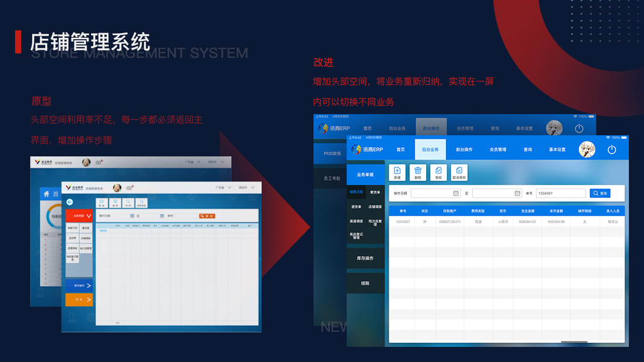
Task: Open 员工考勤 in the back ERP sidebar
Action: [x=330, y=179]
